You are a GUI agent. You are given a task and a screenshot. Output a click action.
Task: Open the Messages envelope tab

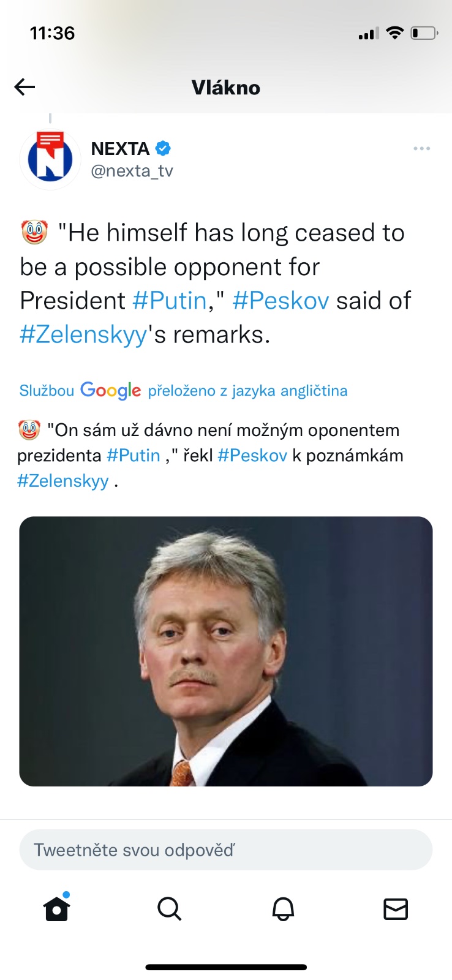pos(396,908)
